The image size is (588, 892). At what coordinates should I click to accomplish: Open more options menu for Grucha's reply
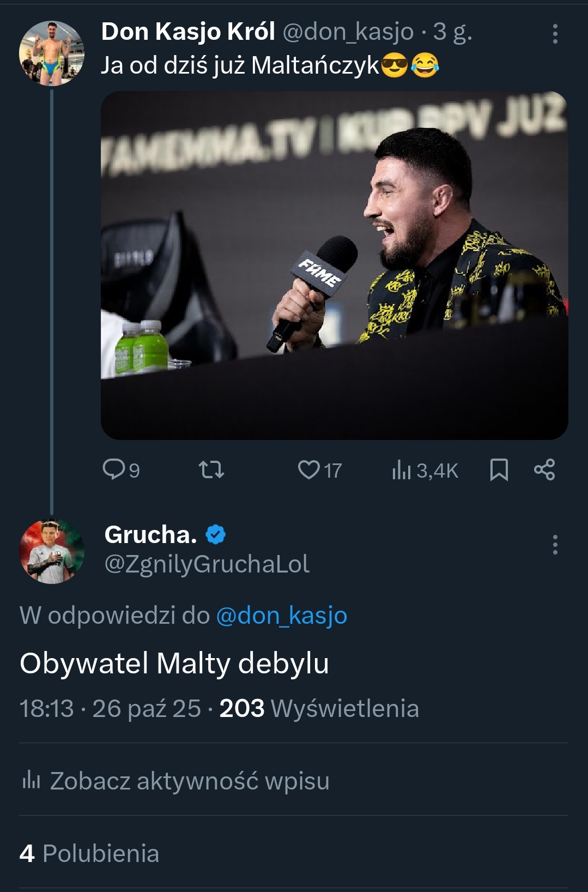tap(555, 545)
